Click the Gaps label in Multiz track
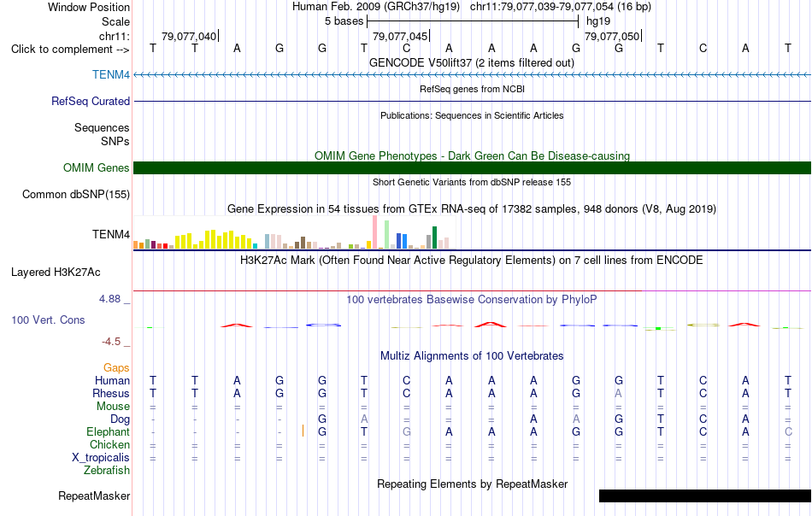This screenshot has height=516, width=812. [x=116, y=367]
